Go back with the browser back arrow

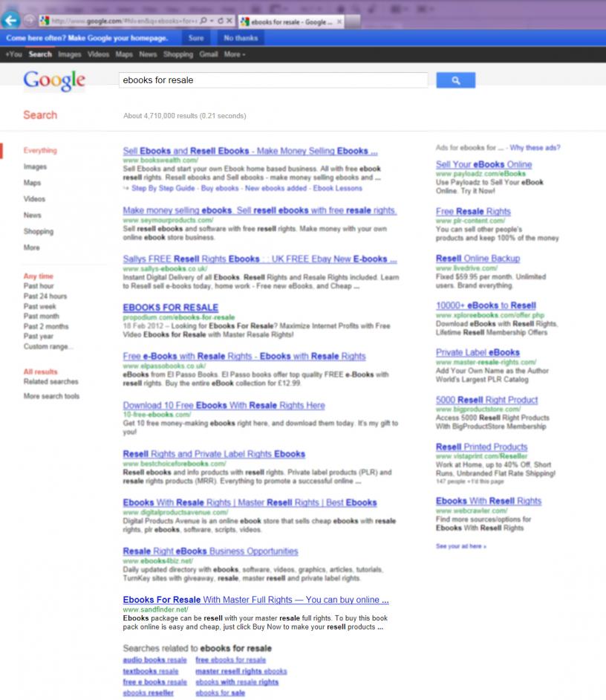click(10, 20)
